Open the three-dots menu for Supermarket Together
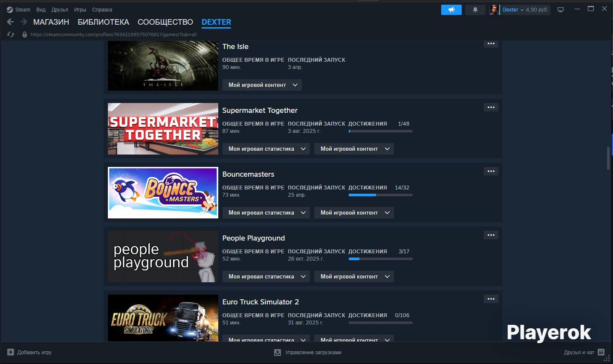This screenshot has width=613, height=364. tap(491, 107)
